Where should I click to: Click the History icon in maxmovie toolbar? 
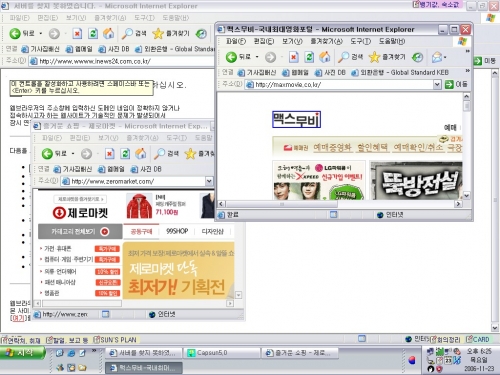[x=417, y=57]
